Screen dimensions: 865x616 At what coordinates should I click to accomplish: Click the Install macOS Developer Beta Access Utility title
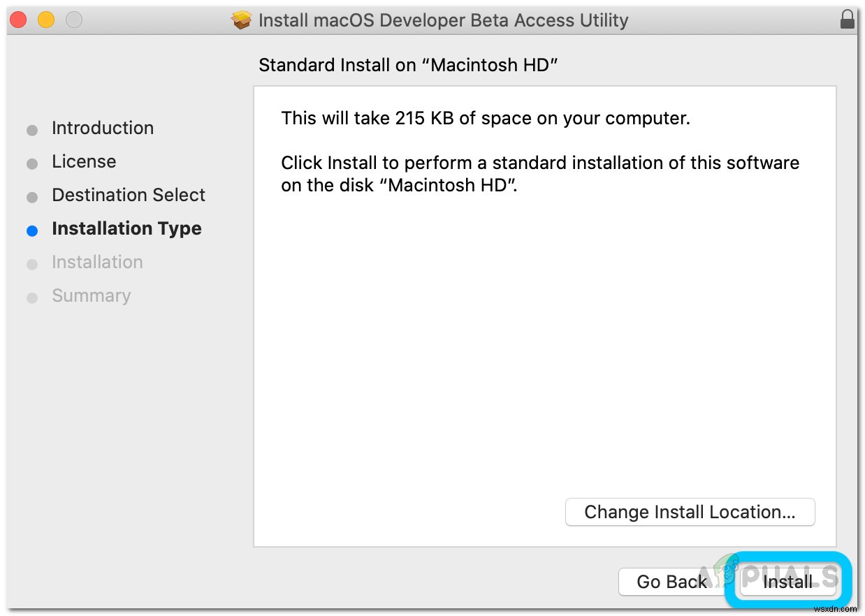[x=444, y=20]
